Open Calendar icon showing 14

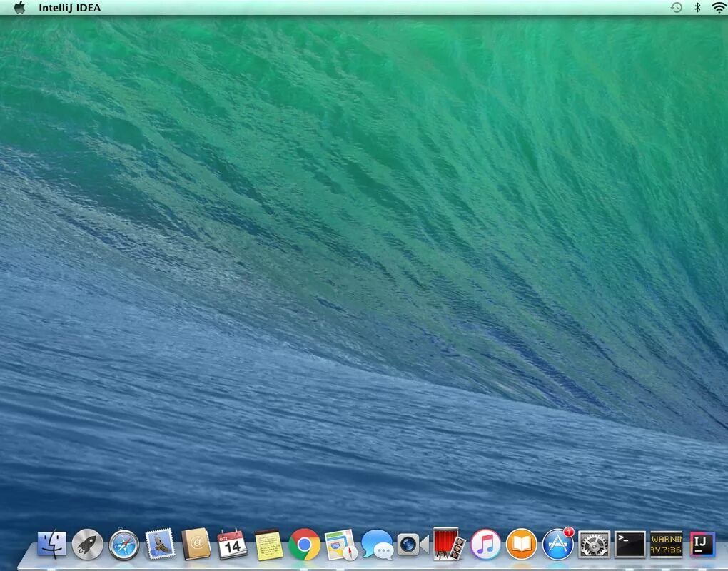tap(232, 544)
